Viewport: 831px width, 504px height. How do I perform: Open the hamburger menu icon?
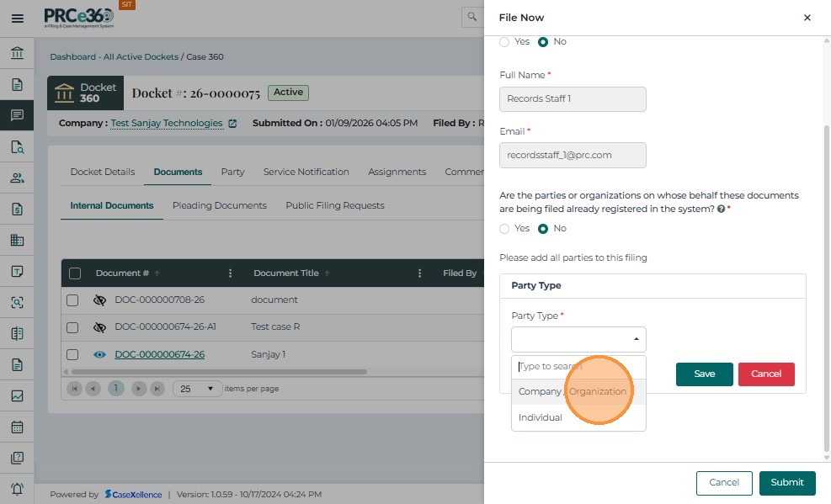[x=17, y=18]
